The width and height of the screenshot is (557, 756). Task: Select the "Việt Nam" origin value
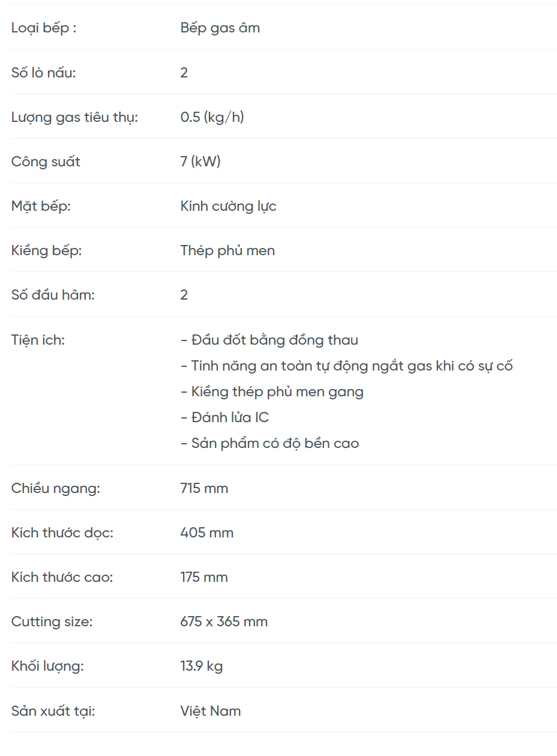pos(211,711)
